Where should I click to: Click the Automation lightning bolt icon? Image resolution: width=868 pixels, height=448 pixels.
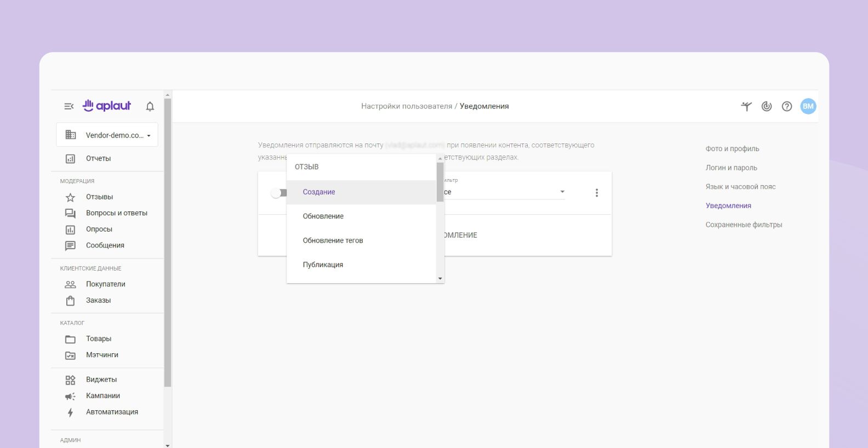pos(70,412)
